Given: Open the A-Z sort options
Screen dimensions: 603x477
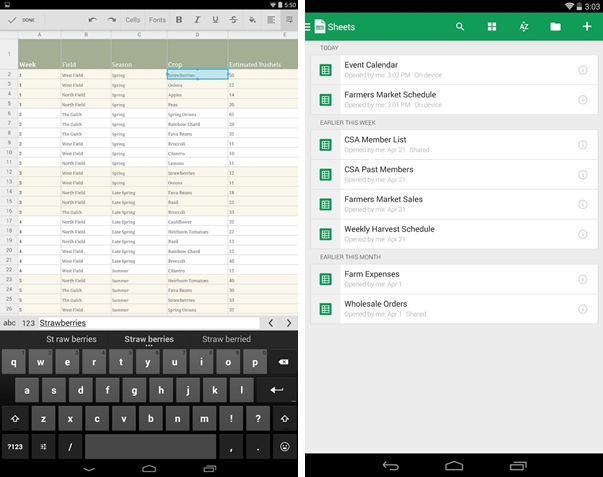Looking at the screenshot, I should point(524,27).
